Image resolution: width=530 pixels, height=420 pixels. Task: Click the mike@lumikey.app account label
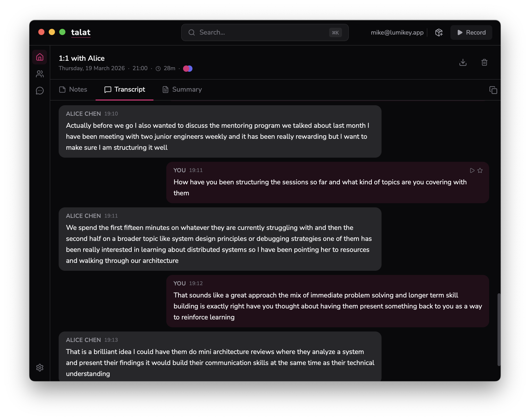[x=397, y=32]
